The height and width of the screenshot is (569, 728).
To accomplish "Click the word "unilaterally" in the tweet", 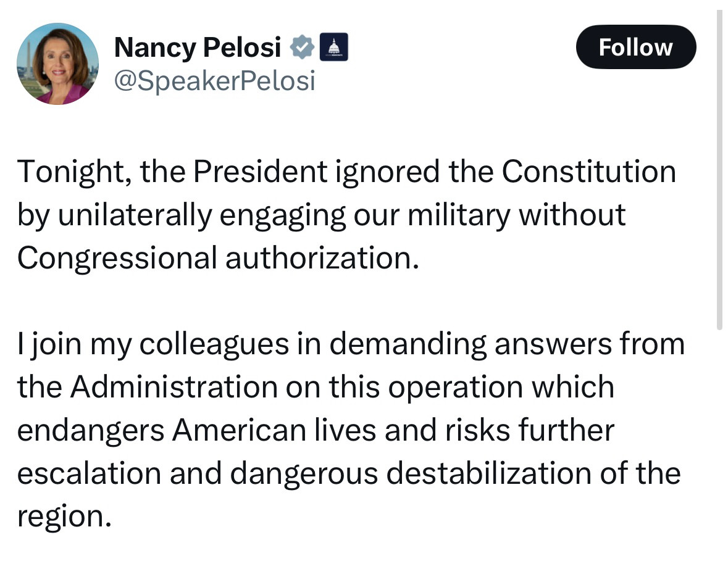I will 135,216.
